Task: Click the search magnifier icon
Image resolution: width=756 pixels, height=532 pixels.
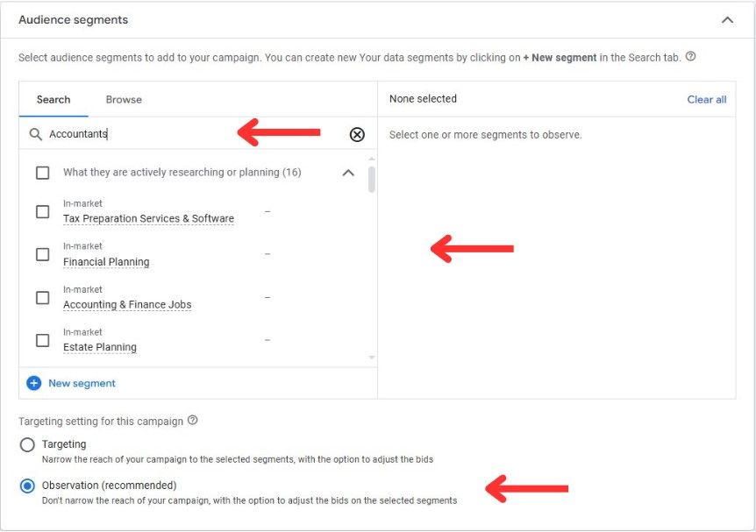Action: (35, 134)
